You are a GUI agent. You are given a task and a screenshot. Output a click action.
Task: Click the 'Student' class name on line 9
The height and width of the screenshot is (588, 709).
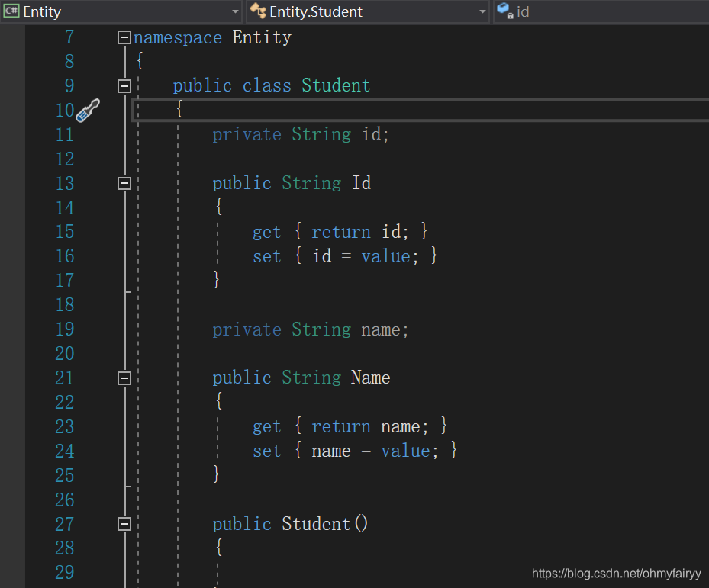point(336,85)
